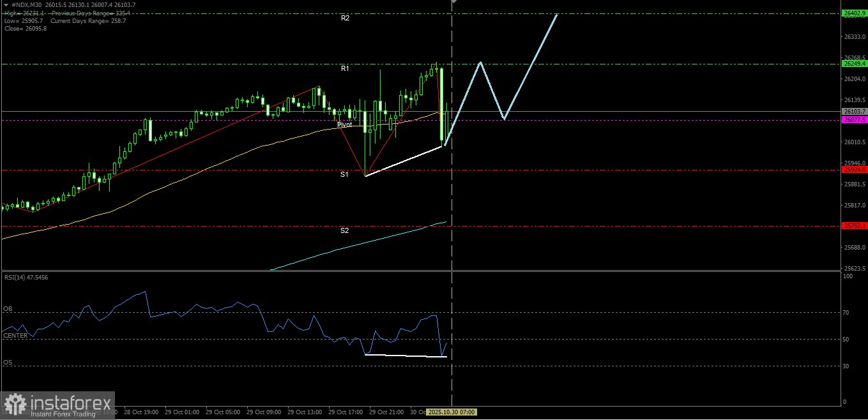Select the R2 pivot label on chart
The image size is (868, 420).
tap(346, 18)
